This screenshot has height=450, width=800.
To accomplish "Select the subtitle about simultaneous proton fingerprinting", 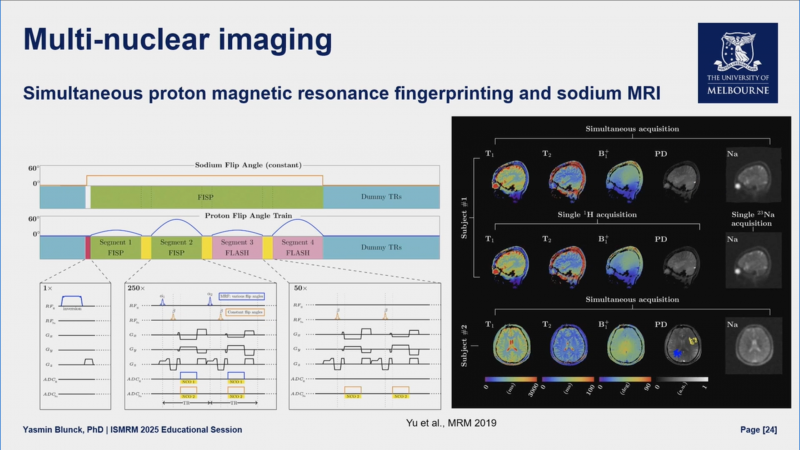I will [341, 93].
